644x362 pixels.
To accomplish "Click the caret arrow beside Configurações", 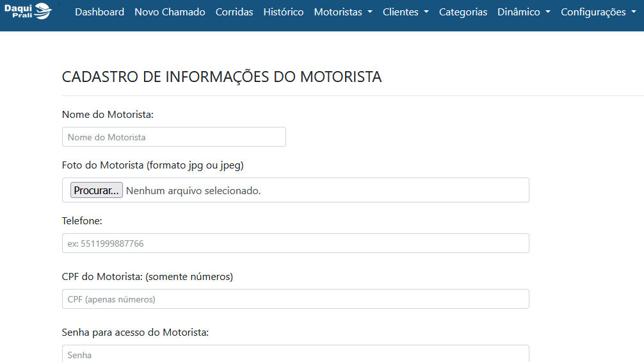I will pyautogui.click(x=633, y=12).
